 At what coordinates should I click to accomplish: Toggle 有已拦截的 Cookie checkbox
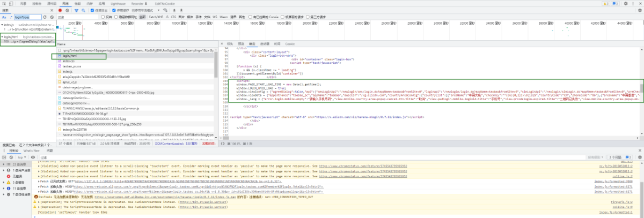pos(251,17)
